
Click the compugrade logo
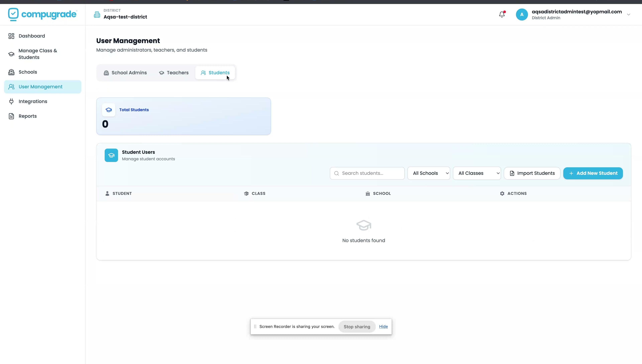pos(42,15)
